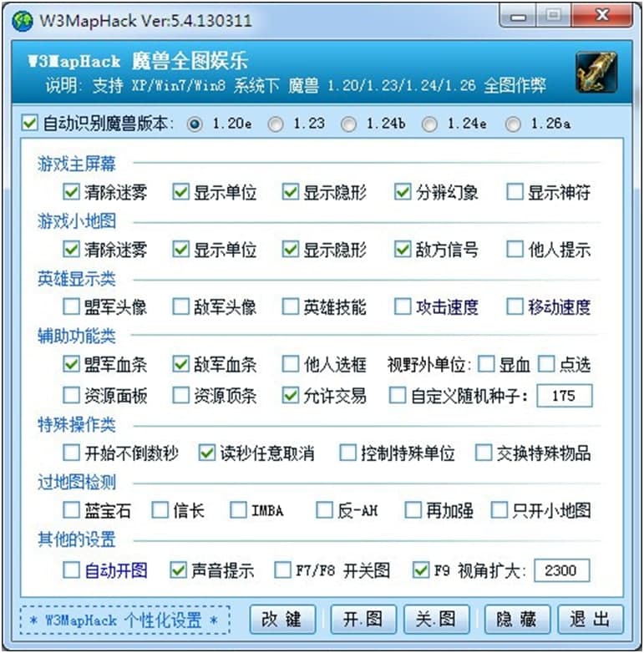Screen dimensions: 644x653
Task: Click the 隐藏 button
Action: (x=517, y=620)
